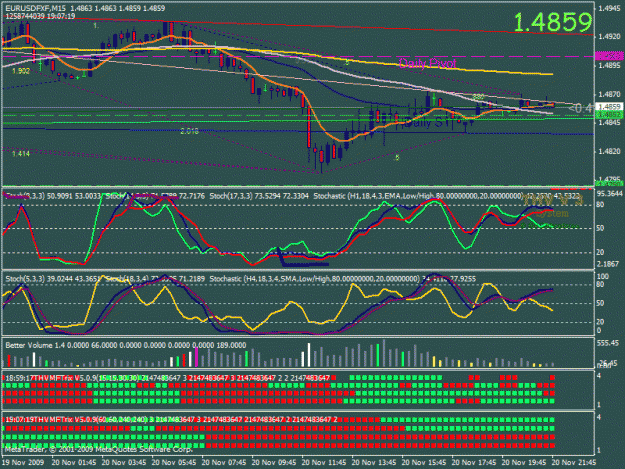Click the 20 Nov 03:45 time axis label
This screenshot has height=469, width=625.
click(124, 463)
